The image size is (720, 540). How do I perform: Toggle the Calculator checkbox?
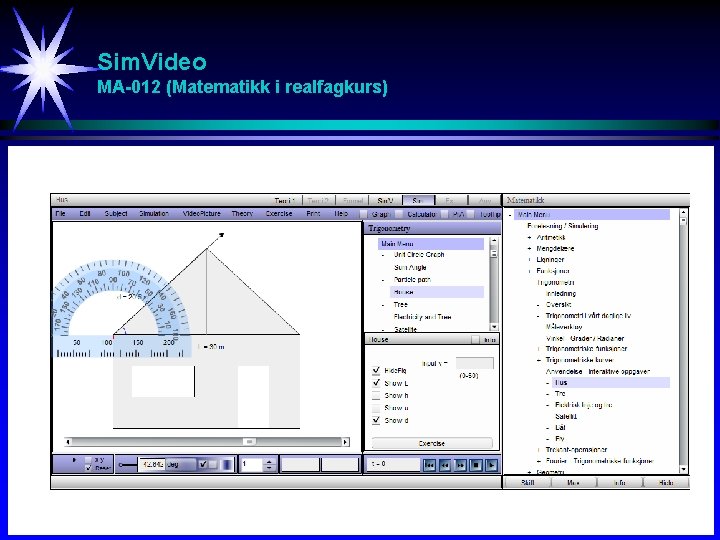399,214
